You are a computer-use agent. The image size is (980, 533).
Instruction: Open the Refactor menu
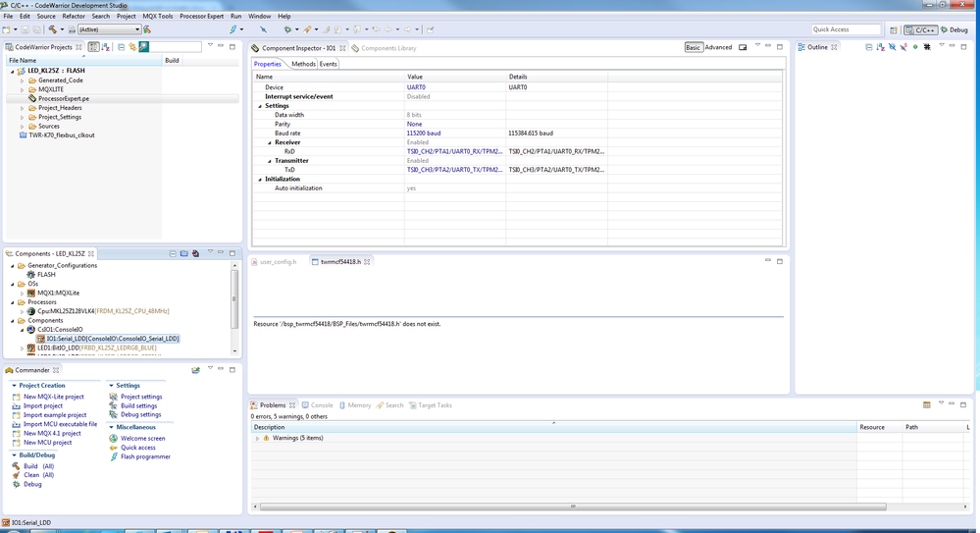(74, 17)
